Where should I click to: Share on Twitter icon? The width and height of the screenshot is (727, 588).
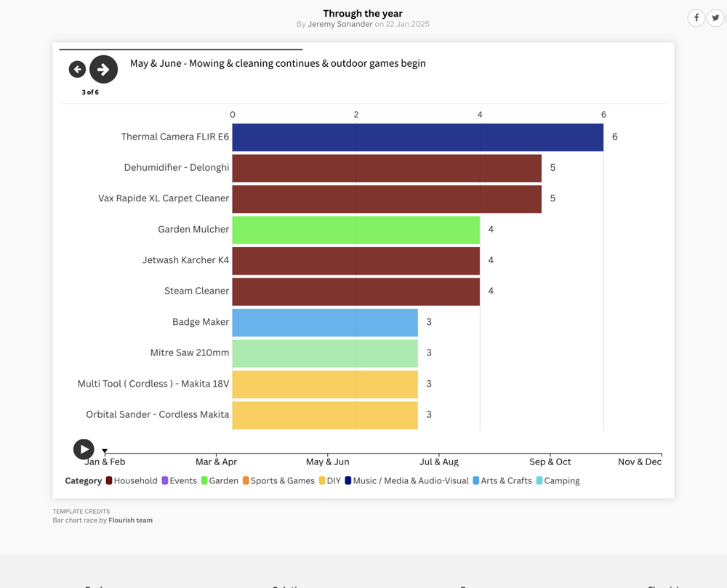point(715,17)
